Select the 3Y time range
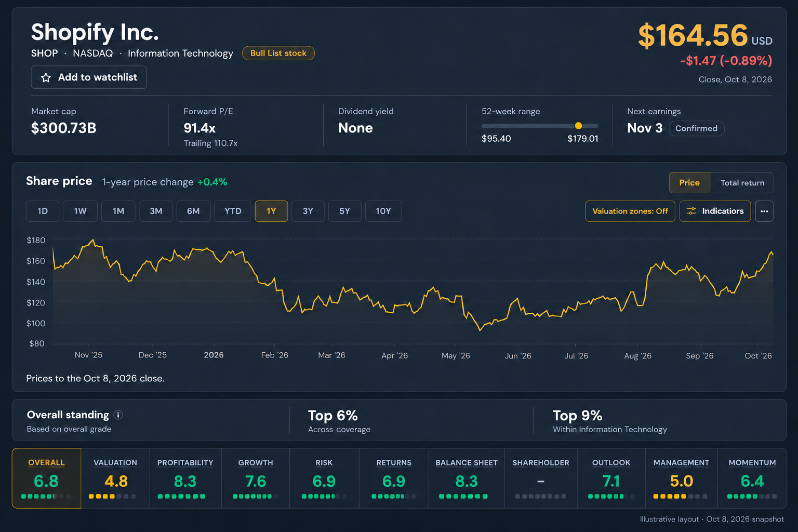This screenshot has width=798, height=532. pos(308,211)
